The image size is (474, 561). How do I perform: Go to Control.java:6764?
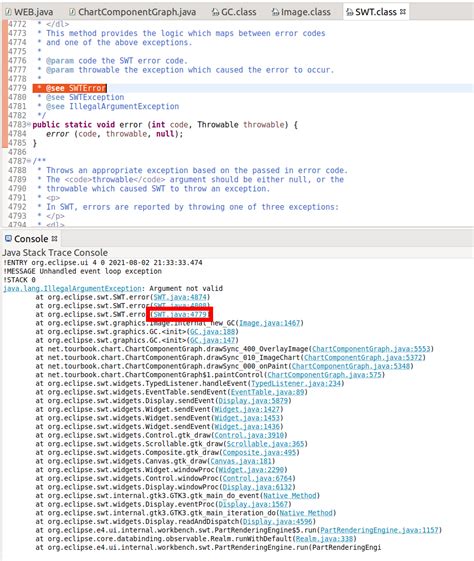(x=257, y=478)
